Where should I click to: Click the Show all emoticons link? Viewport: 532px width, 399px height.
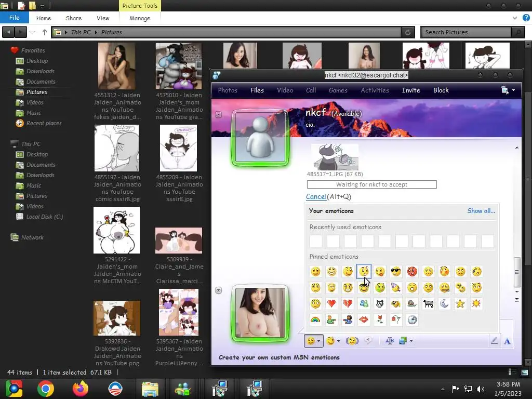coord(481,211)
